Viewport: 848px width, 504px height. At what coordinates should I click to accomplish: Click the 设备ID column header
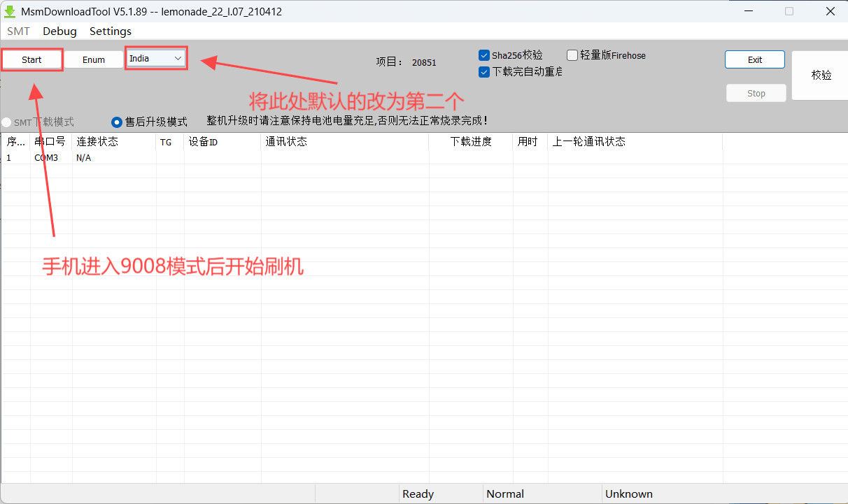(x=204, y=142)
